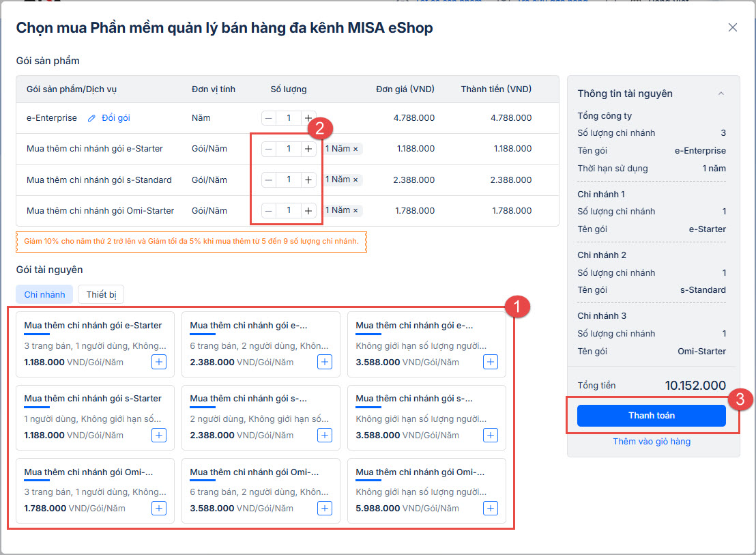
Task: Remove 1 Năm tag in Omi-Starter row
Action: coord(355,211)
